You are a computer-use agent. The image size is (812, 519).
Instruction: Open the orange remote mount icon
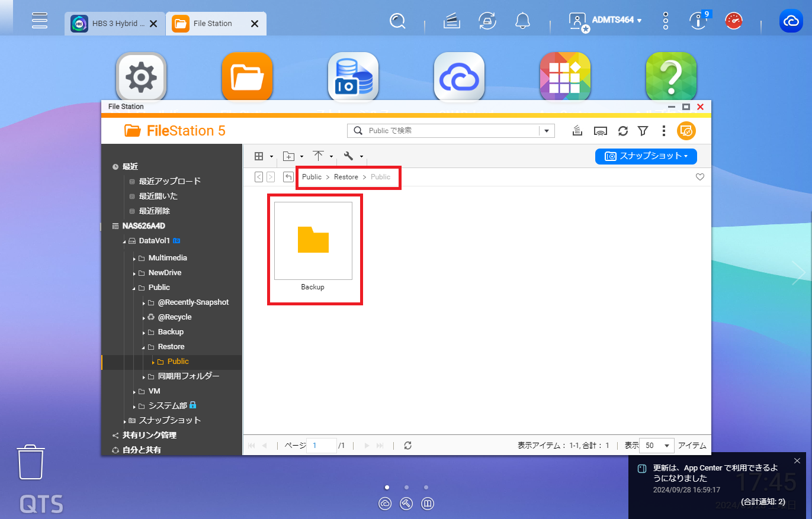pos(686,131)
